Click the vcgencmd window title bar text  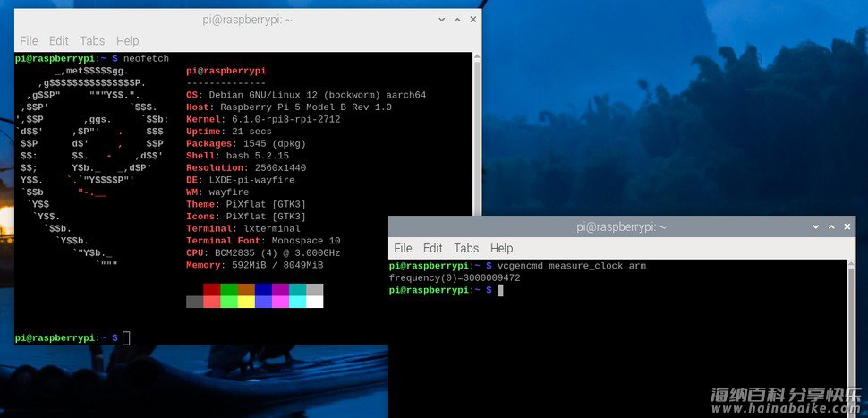point(621,227)
